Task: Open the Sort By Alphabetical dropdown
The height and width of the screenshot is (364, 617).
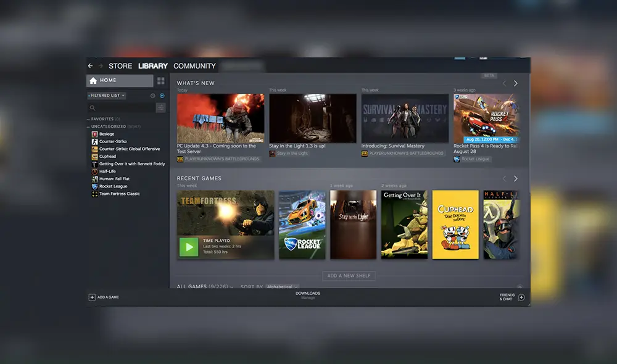Action: tap(281, 286)
